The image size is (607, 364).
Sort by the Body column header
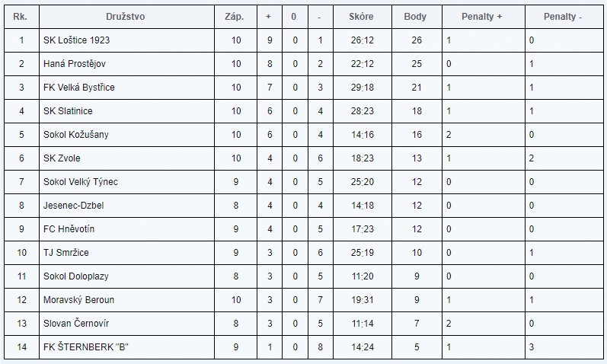coord(415,16)
